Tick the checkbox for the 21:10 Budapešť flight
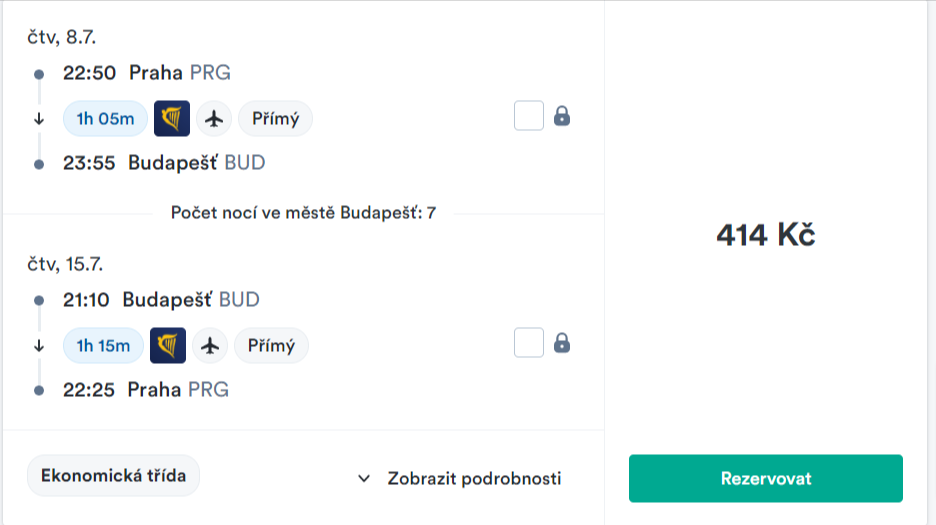 coord(529,343)
